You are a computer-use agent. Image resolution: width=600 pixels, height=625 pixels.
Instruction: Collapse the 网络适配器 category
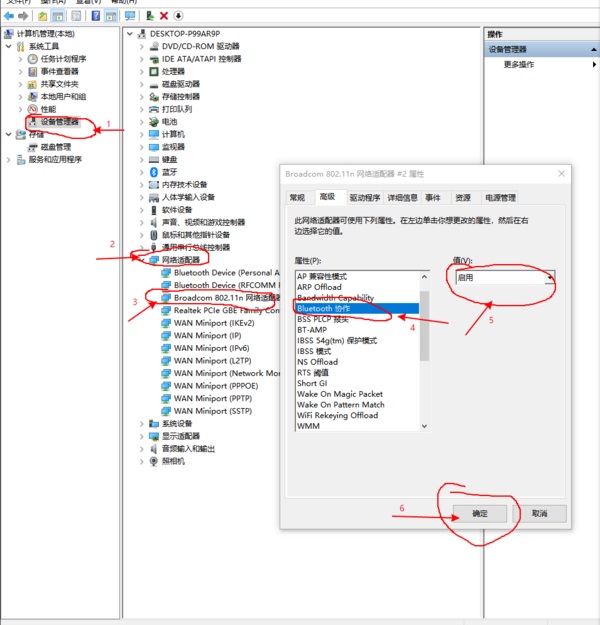point(141,260)
